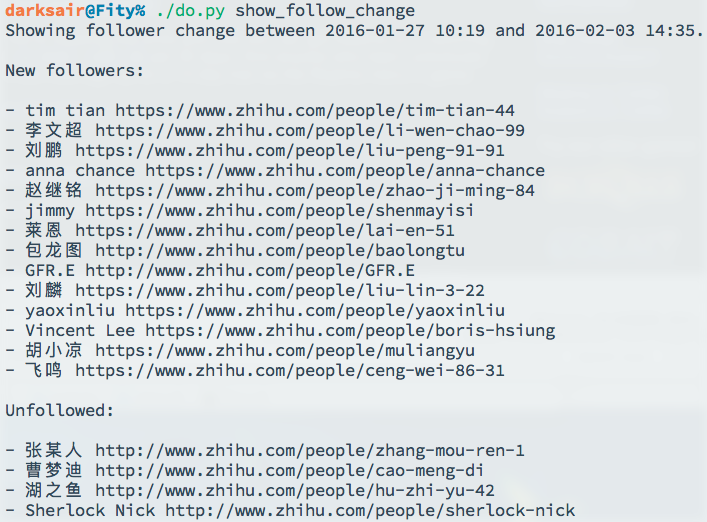This screenshot has height=522, width=707.
Task: Click the "New followers:" heading line
Action: click(x=75, y=70)
